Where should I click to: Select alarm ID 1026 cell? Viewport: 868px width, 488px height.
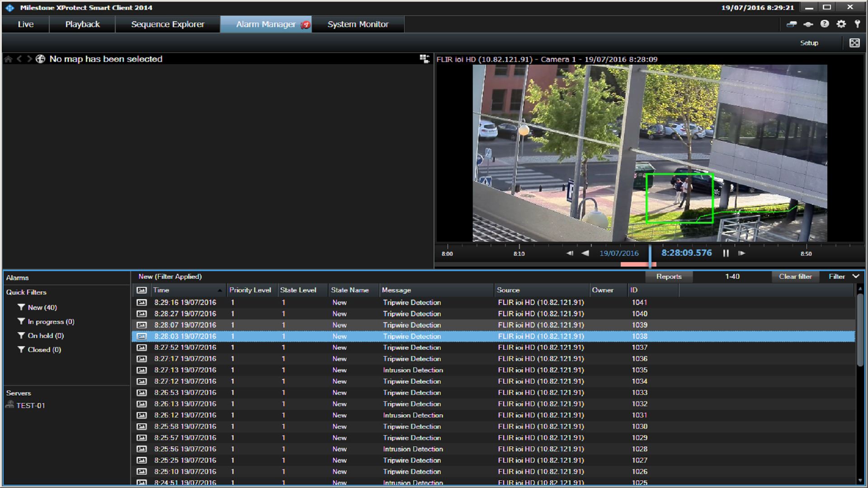(x=640, y=472)
